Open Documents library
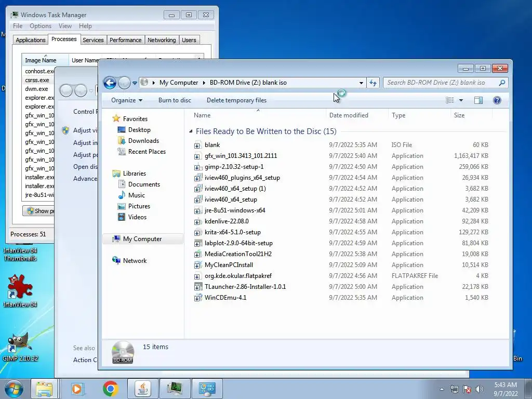This screenshot has width=532, height=399. point(144,184)
